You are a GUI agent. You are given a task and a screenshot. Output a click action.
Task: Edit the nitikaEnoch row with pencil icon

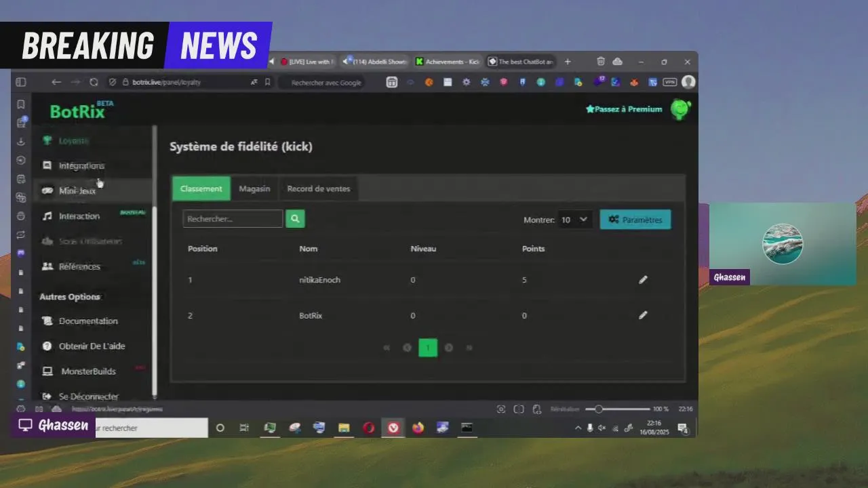(x=643, y=279)
